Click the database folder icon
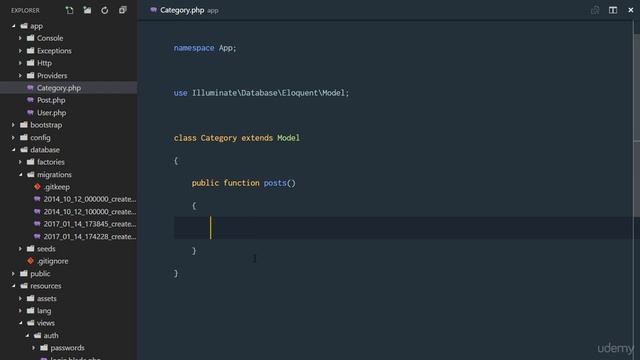This screenshot has height=360, width=640. 24,150
